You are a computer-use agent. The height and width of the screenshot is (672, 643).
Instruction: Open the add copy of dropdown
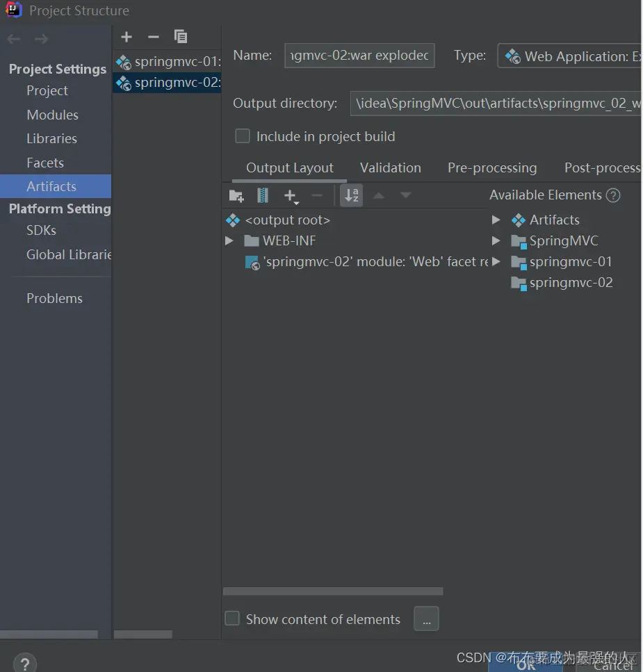(291, 196)
